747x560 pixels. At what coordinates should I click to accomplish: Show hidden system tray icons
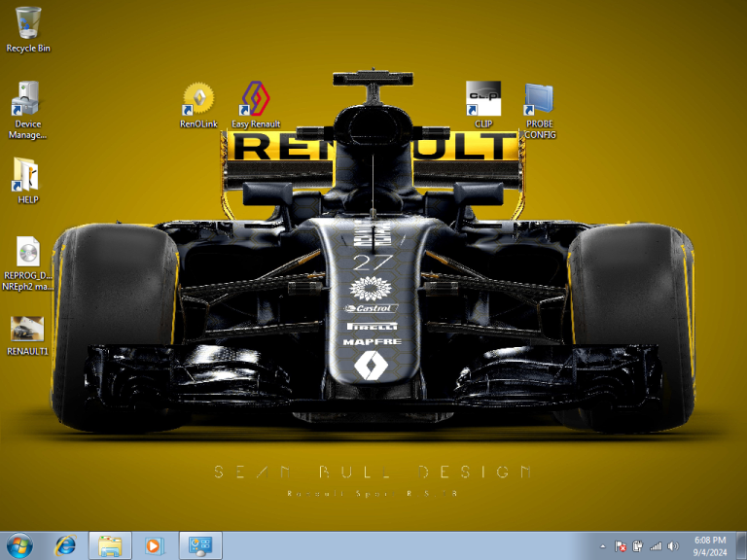[x=603, y=546]
